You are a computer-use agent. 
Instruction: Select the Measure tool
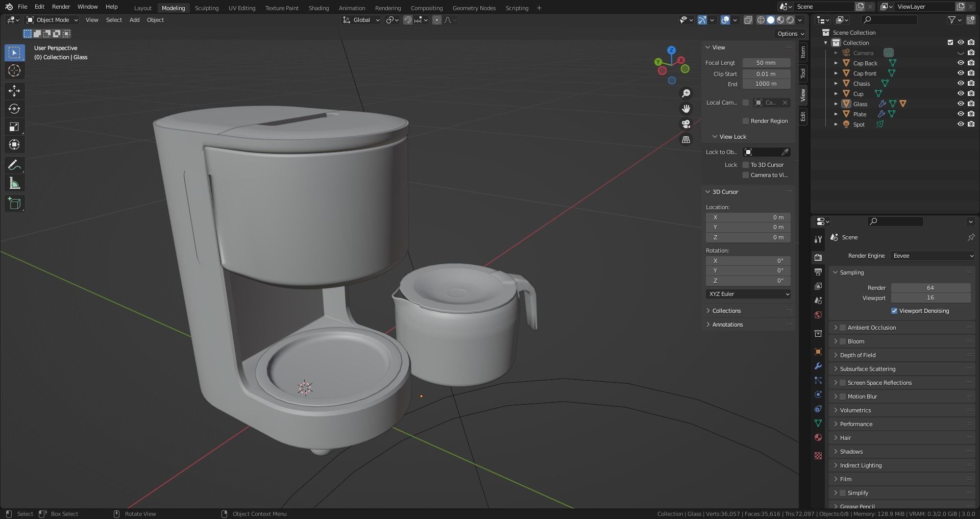tap(14, 183)
